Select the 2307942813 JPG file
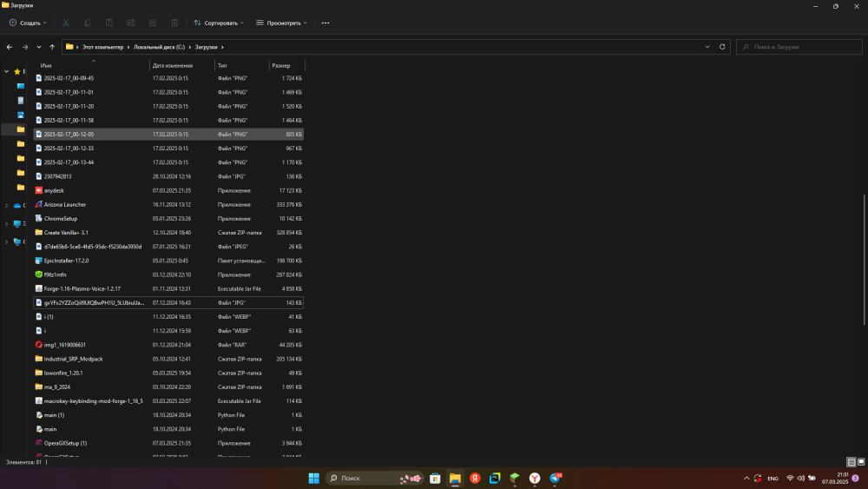The image size is (868, 489). (x=168, y=176)
